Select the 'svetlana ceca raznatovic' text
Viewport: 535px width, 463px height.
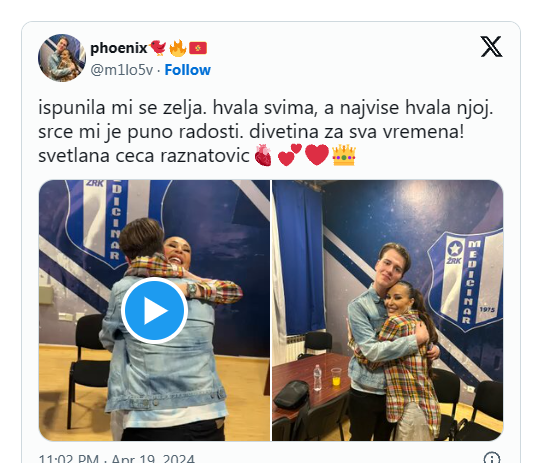[x=144, y=156]
